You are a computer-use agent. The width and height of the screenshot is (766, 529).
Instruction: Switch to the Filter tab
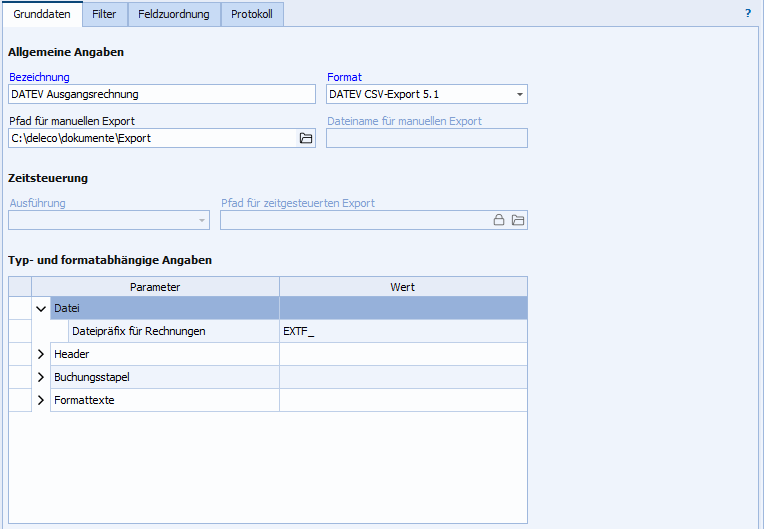point(104,14)
